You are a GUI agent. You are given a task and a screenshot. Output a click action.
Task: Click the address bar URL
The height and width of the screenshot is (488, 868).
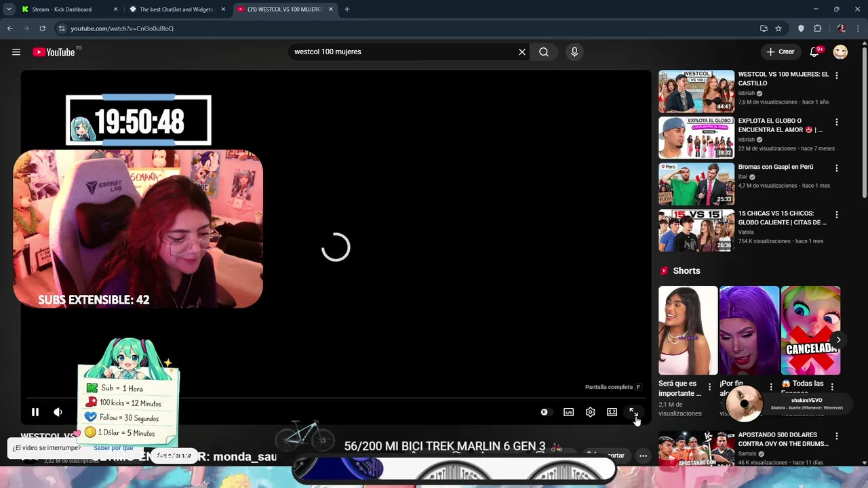[x=122, y=28]
